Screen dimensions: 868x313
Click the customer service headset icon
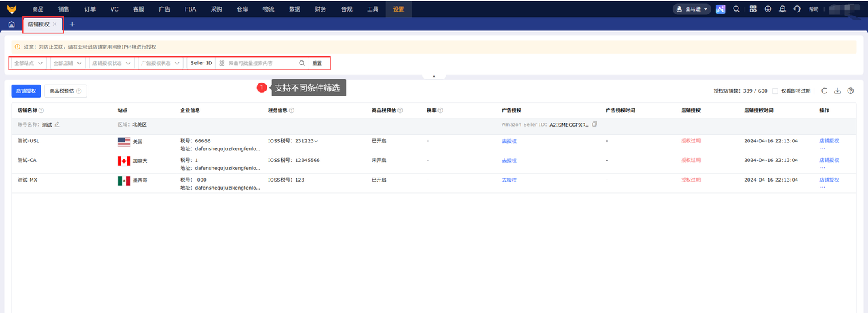point(797,9)
